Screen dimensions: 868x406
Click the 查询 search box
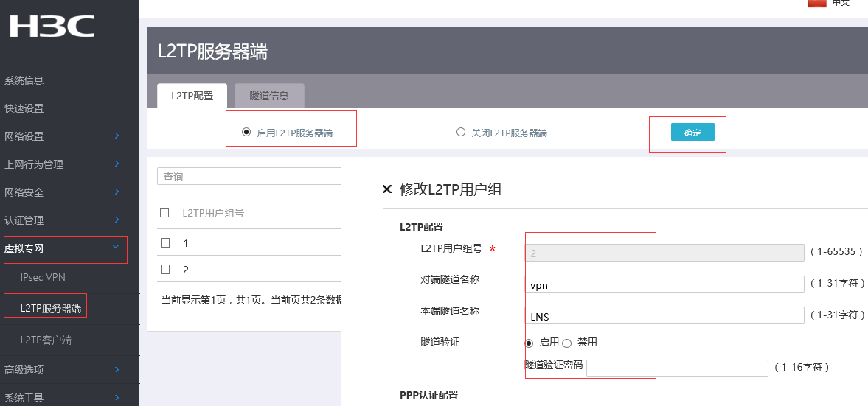click(x=249, y=177)
